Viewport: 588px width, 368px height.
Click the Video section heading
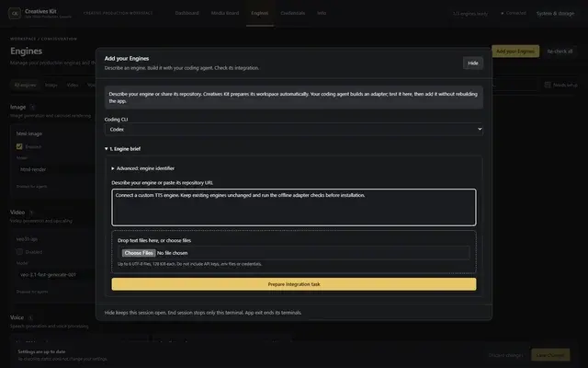tap(17, 213)
